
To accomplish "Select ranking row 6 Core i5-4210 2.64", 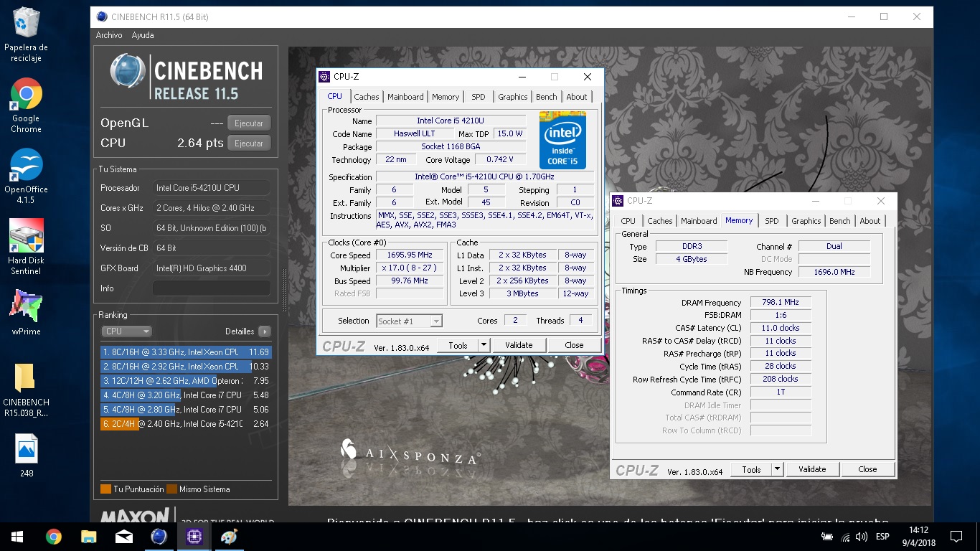I will point(186,424).
